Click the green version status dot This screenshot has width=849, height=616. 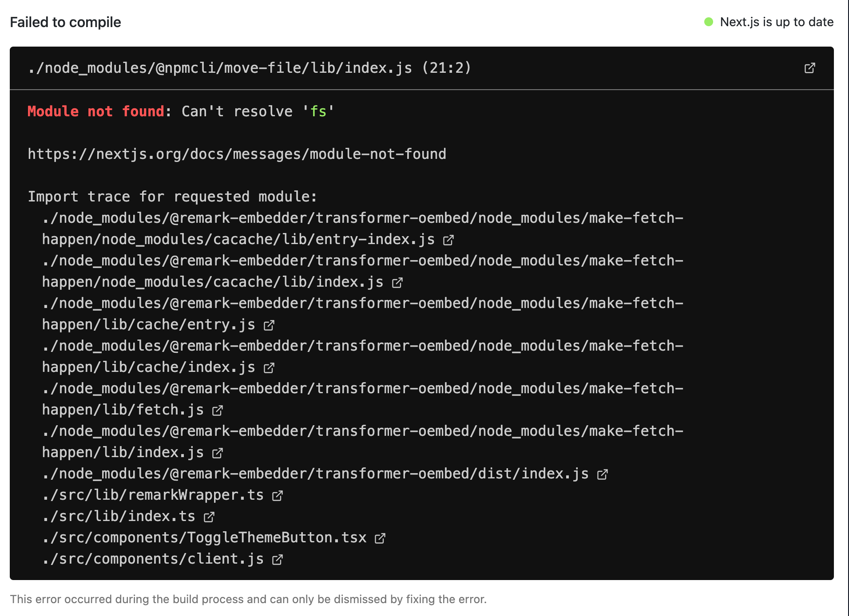click(709, 22)
